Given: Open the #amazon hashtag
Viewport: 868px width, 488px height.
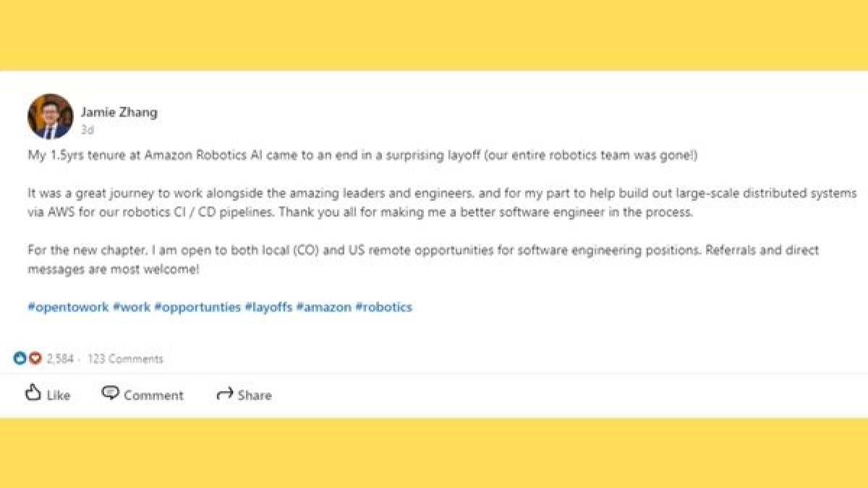Looking at the screenshot, I should [323, 307].
